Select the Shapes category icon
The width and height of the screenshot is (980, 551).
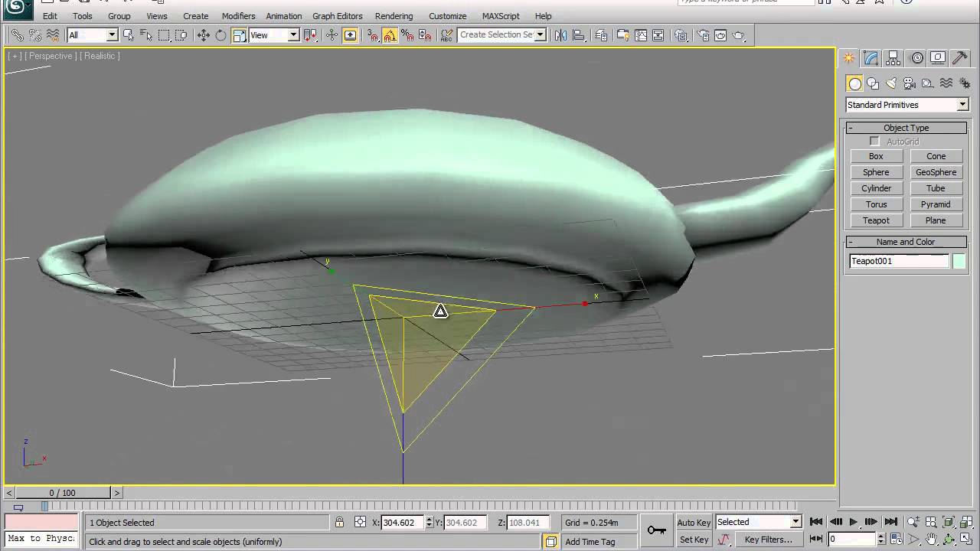873,83
